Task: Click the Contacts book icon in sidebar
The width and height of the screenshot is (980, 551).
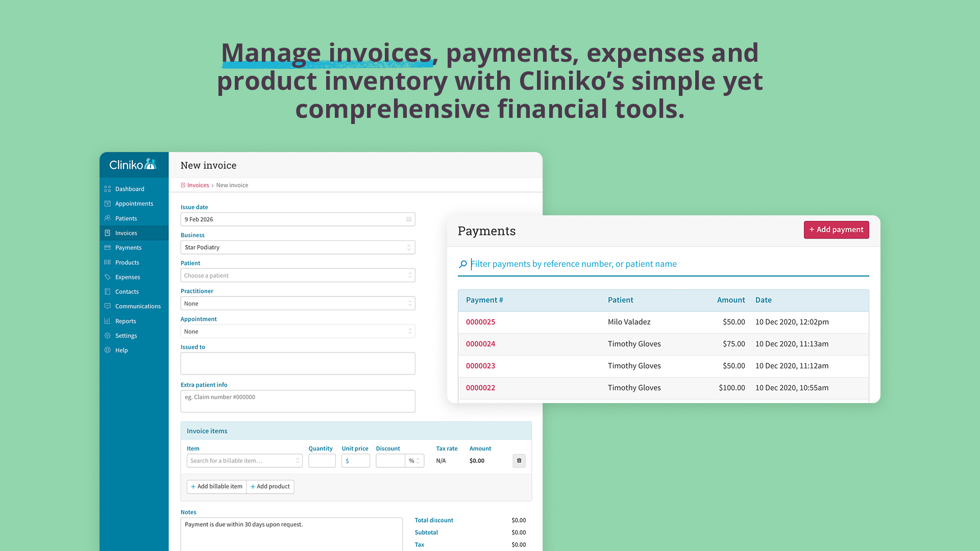Action: [107, 292]
